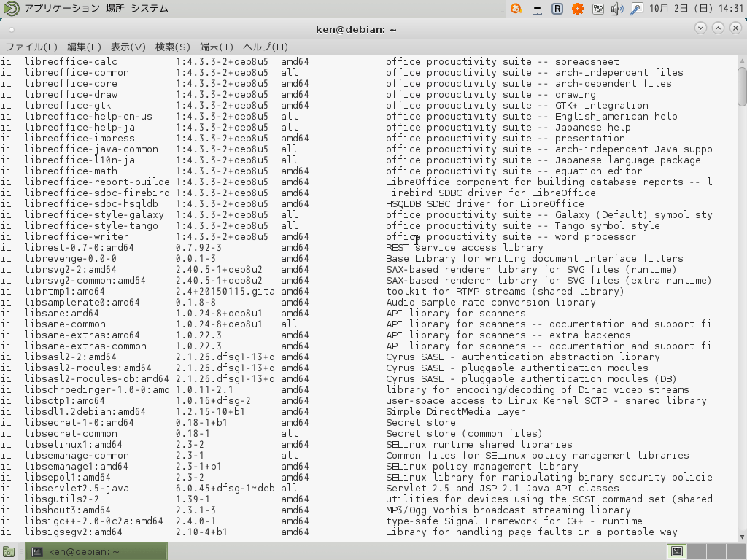Image resolution: width=747 pixels, height=560 pixels.
Task: Click the Japanese input method 'あ' tray icon
Action: pos(516,9)
